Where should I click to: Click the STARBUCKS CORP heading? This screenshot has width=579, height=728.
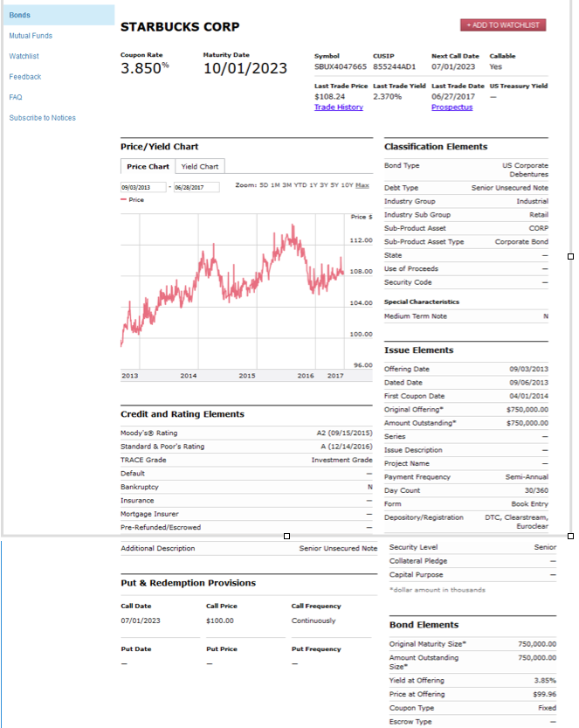coord(180,27)
